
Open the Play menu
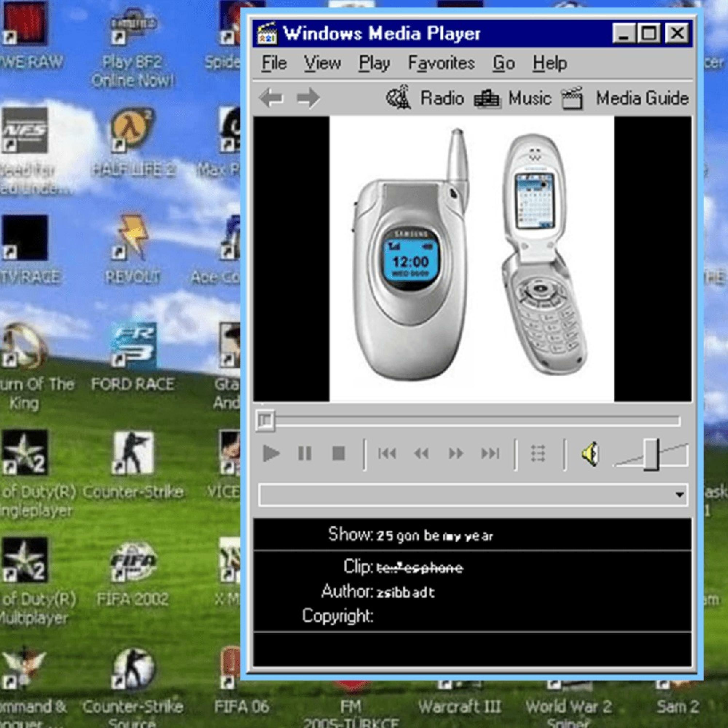click(x=374, y=63)
